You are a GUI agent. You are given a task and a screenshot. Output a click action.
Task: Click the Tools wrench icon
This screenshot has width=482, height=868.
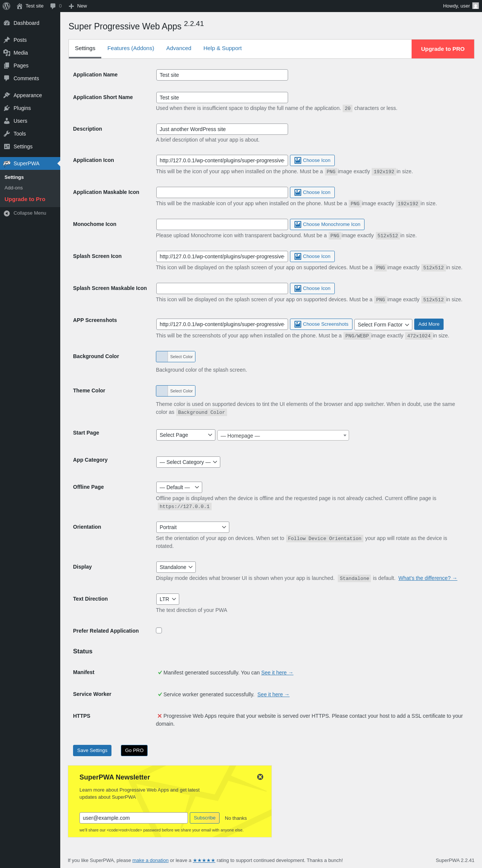coord(7,134)
